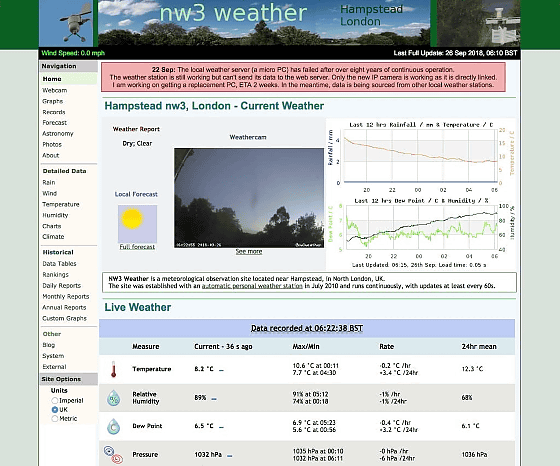Click the 24hr mean value 12.3 °C
The image size is (560, 466).
coord(472,369)
